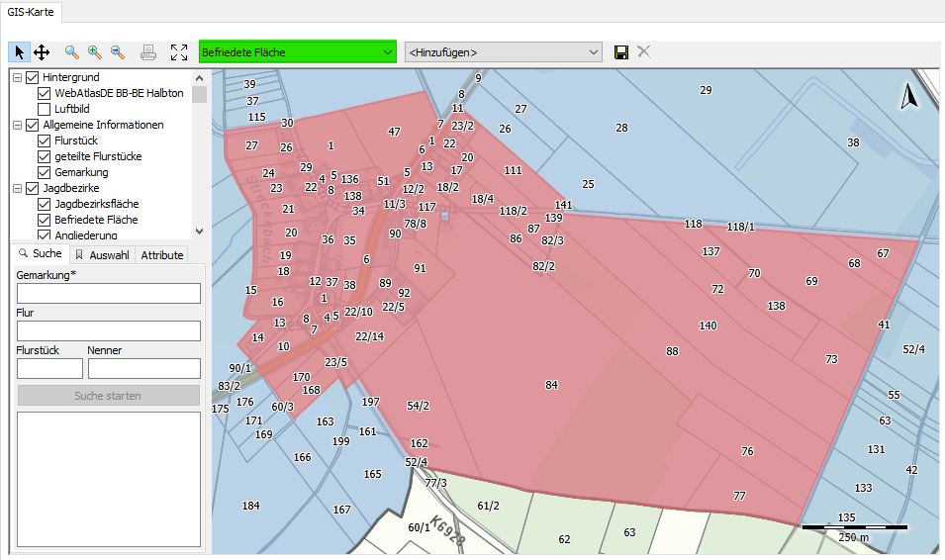Uncheck the Flurstück layer
Viewport: 945px width, 560px height.
(45, 140)
